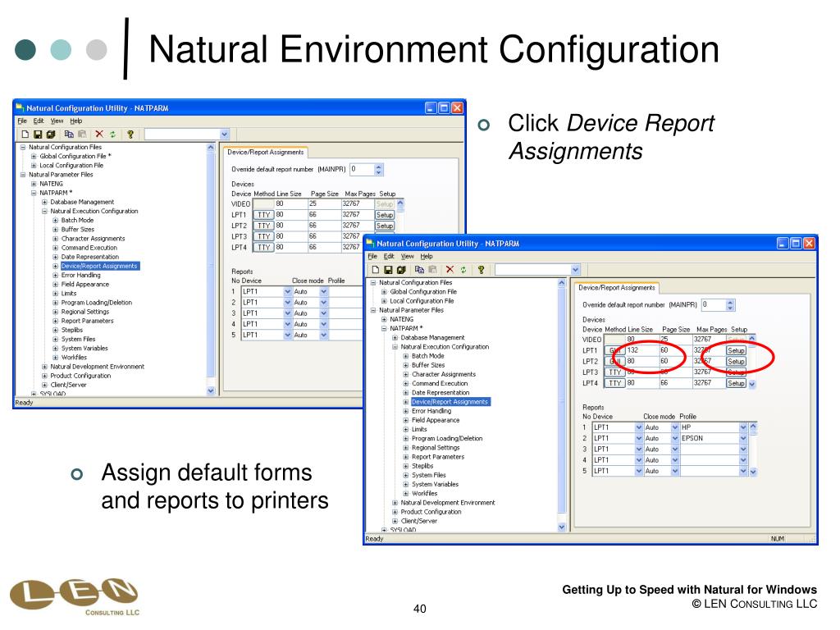Increase MAINPR value with stepper in front window
The width and height of the screenshot is (840, 630).
[730, 302]
